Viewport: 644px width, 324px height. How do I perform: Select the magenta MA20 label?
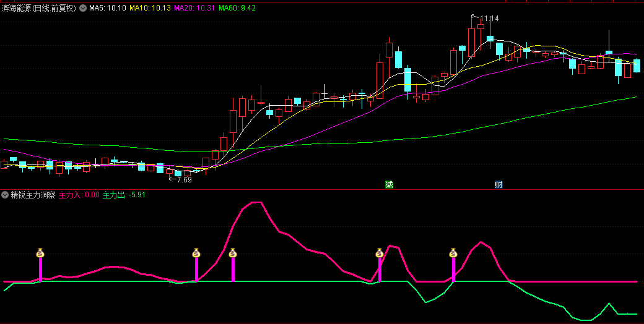click(194, 8)
